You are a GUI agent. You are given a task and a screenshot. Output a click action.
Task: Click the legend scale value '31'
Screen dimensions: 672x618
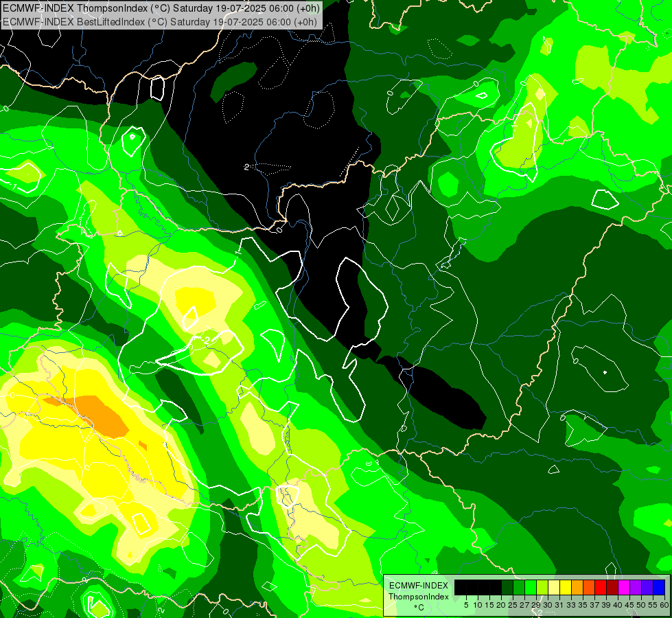[559, 605]
